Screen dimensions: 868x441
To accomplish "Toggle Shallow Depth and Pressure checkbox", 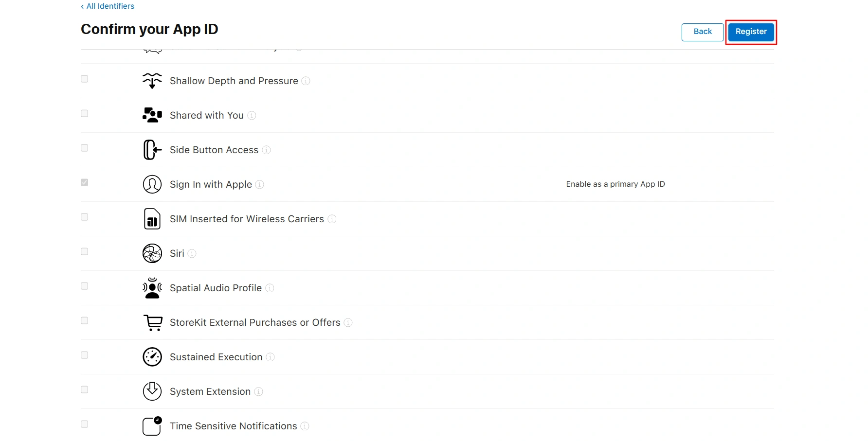I will click(85, 79).
